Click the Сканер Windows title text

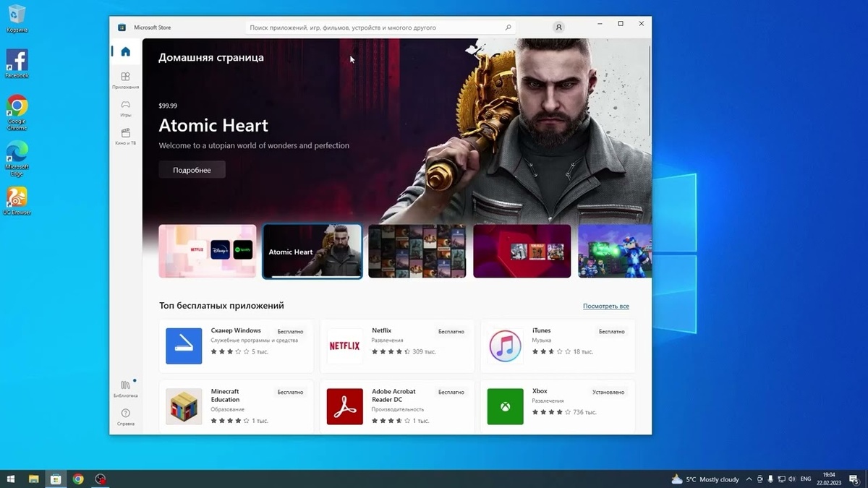236,330
